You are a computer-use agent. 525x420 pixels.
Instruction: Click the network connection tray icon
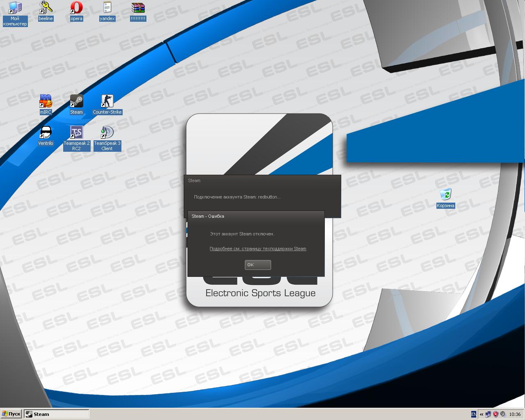pyautogui.click(x=489, y=414)
